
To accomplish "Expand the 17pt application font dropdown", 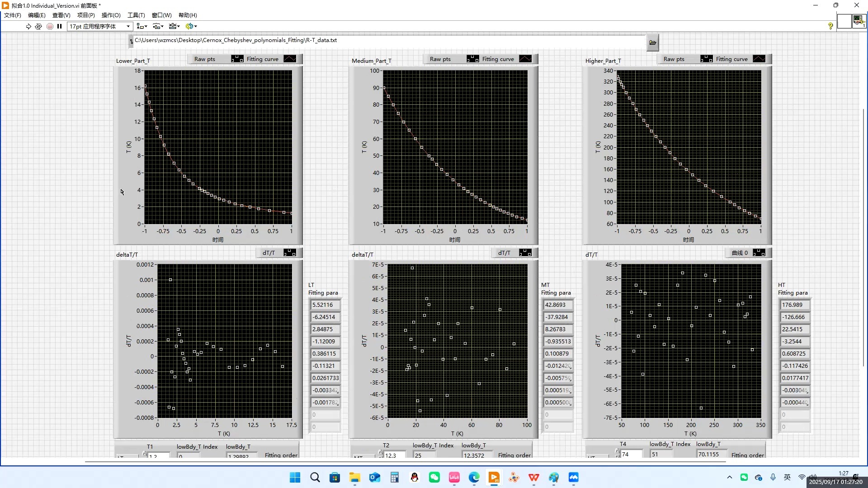I will point(128,26).
